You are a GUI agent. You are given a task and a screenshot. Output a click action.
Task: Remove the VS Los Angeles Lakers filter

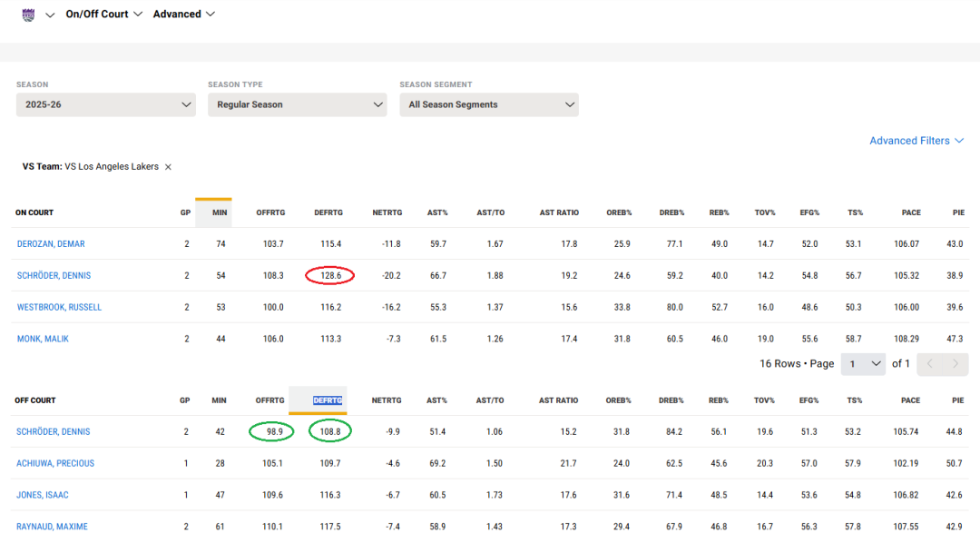[x=168, y=167]
